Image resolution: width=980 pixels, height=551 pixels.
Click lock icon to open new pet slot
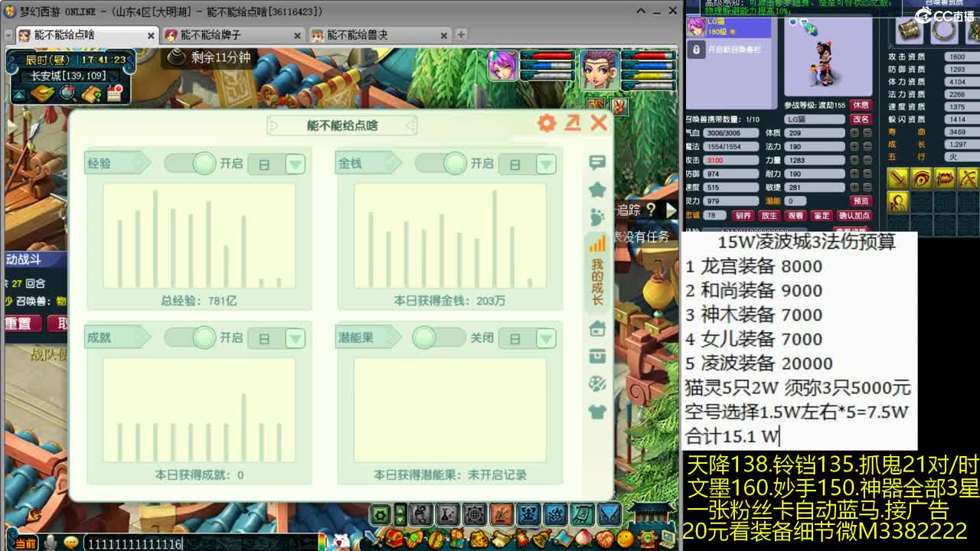(696, 50)
